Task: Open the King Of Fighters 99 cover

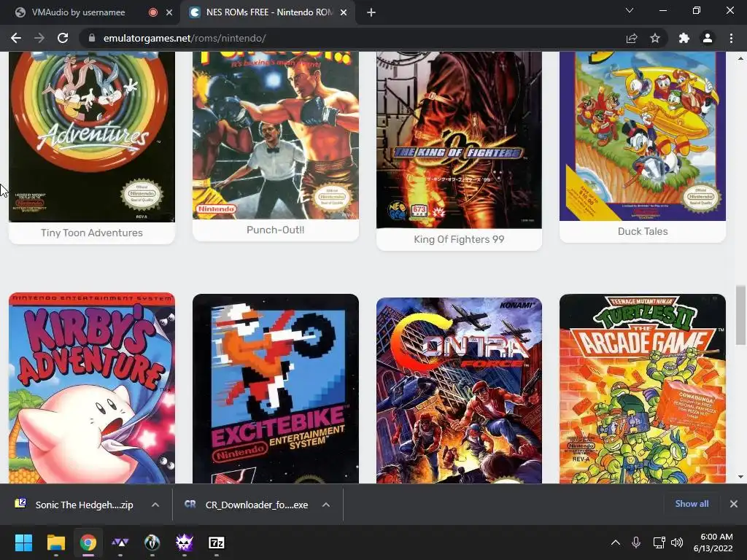Action: 460,140
